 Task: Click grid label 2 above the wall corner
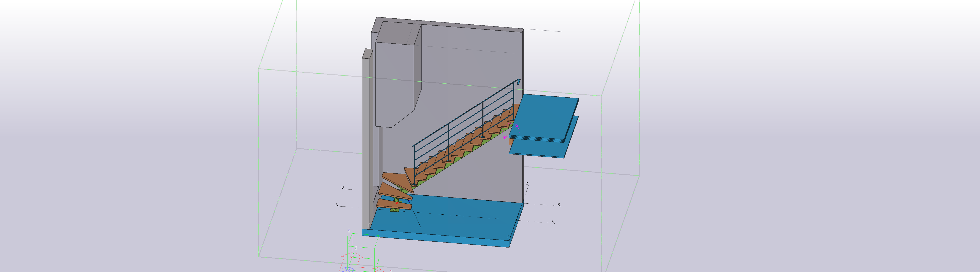[x=527, y=183]
